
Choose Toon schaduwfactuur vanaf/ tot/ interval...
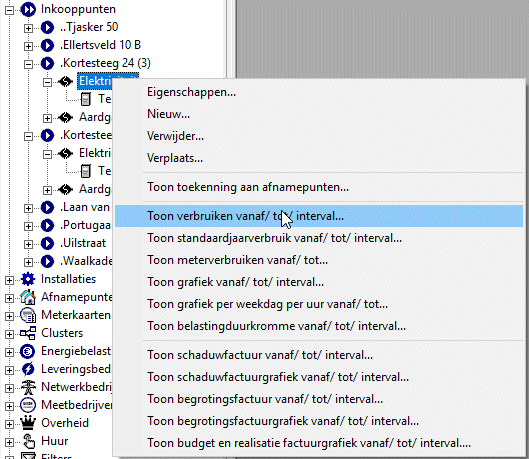[260, 355]
